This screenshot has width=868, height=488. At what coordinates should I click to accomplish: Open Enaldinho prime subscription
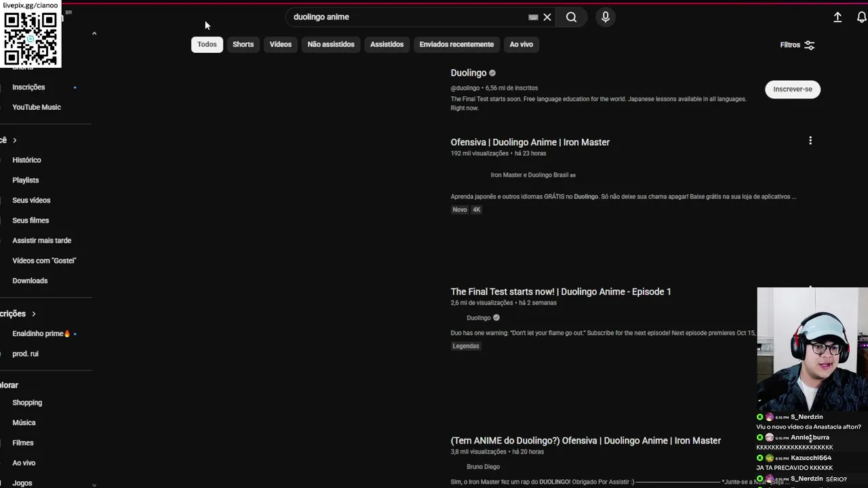pyautogui.click(x=41, y=333)
